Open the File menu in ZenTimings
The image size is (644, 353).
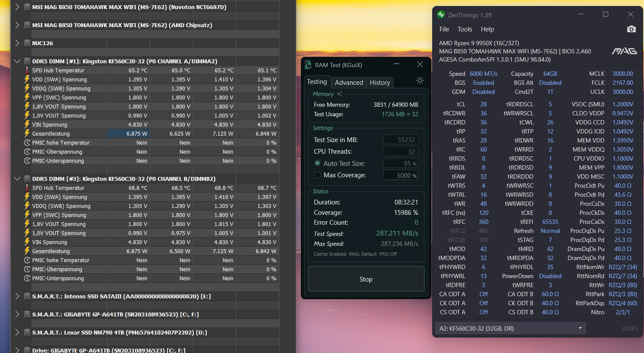tap(444, 29)
